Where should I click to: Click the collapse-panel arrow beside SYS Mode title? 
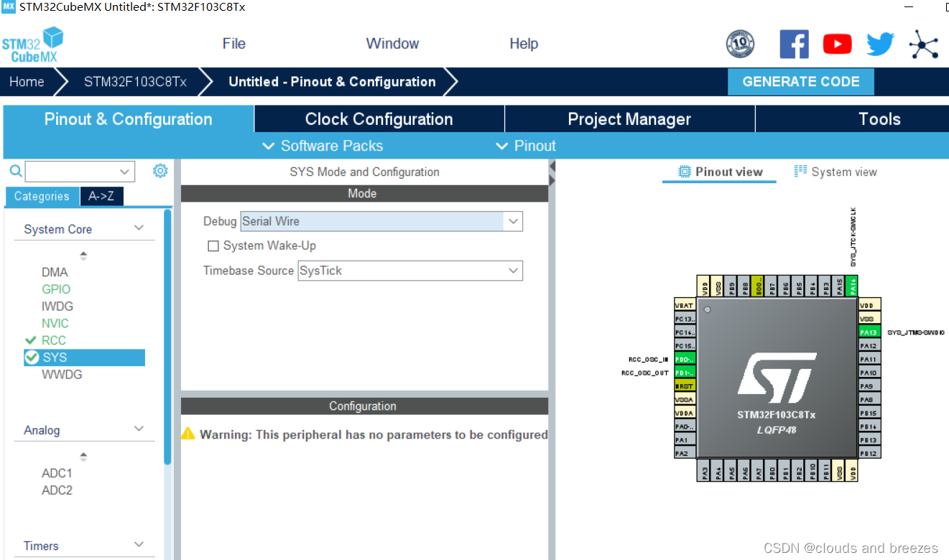pos(552,167)
